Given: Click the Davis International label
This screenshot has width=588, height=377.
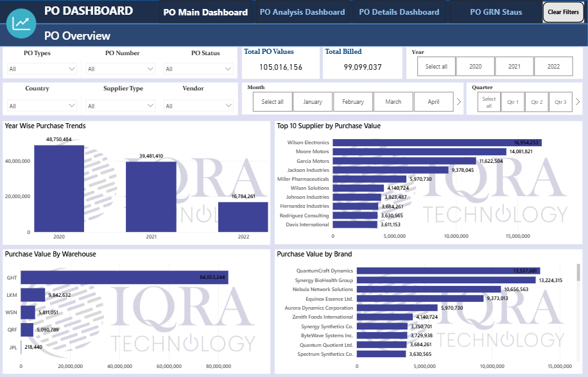Looking at the screenshot, I should (x=307, y=224).
